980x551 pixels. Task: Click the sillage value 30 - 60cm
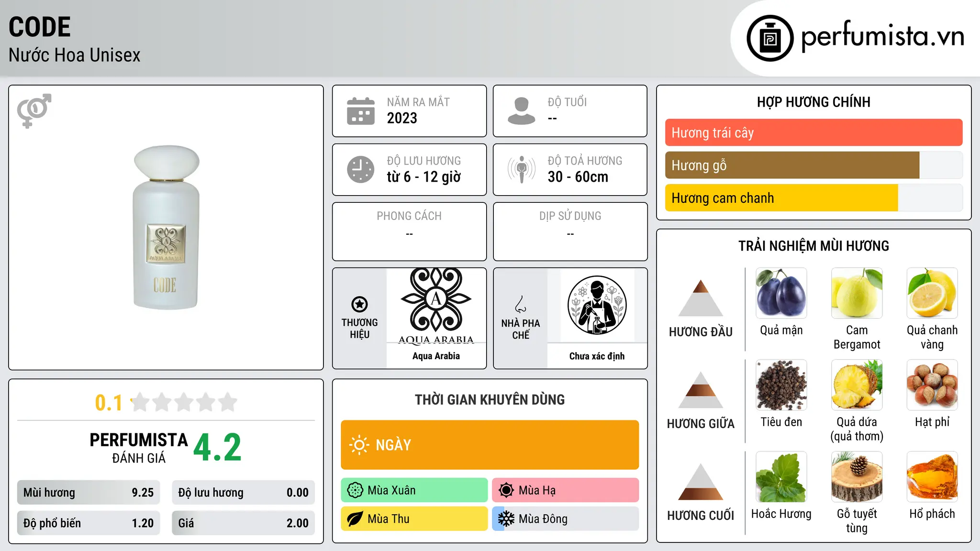578,177
